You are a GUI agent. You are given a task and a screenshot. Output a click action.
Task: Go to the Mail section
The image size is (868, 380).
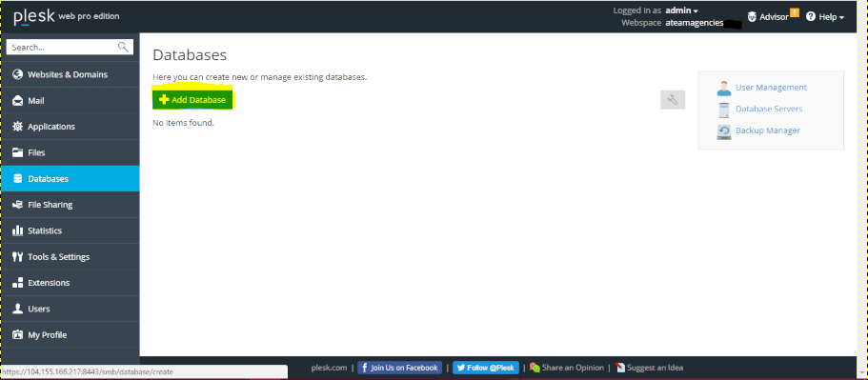(70, 101)
